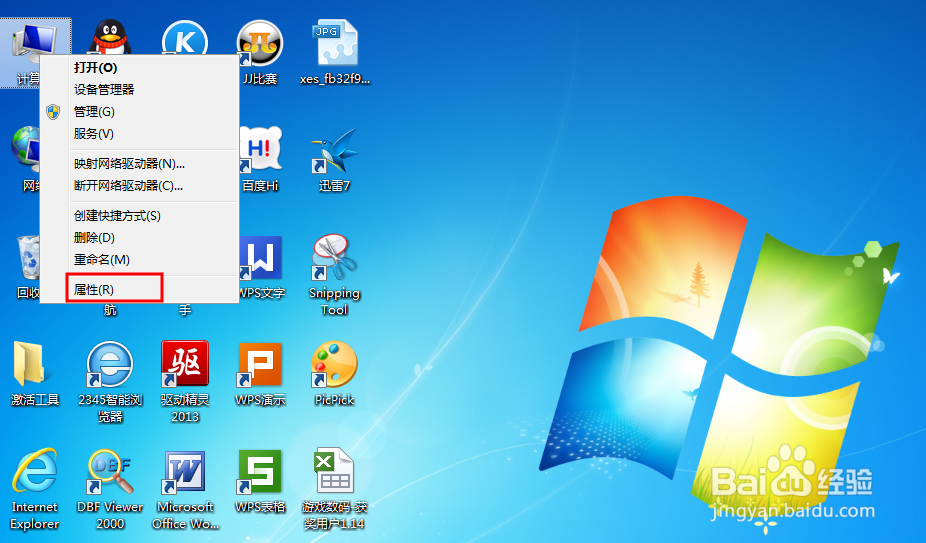Viewport: 926px width, 543px height.
Task: Choose 重命名(M) in the context menu
Action: 139,259
